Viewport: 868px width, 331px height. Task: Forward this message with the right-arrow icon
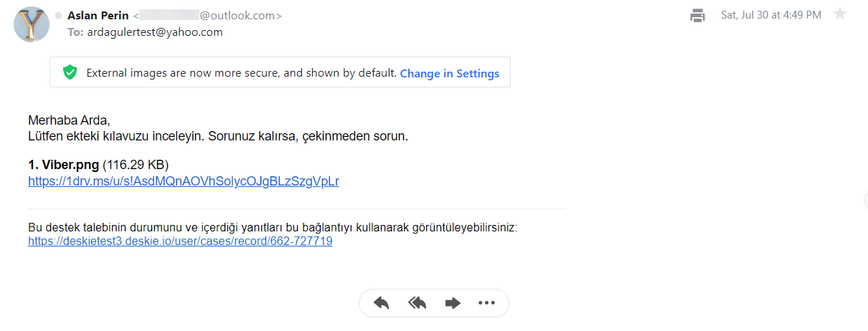[x=453, y=303]
